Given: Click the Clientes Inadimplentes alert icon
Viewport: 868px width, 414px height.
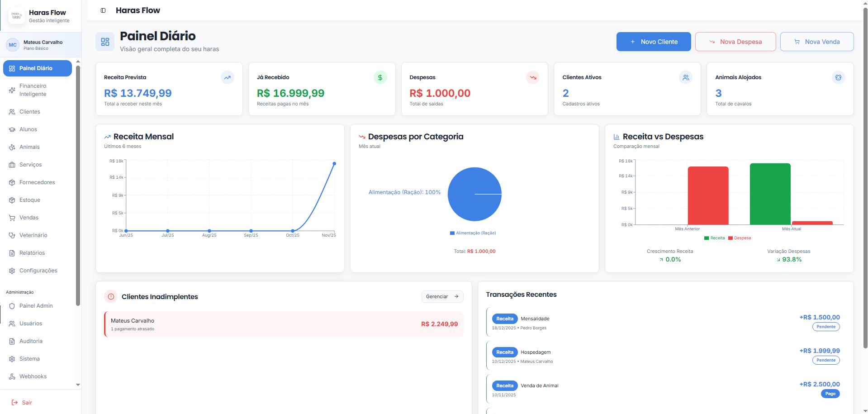Looking at the screenshot, I should pyautogui.click(x=111, y=297).
